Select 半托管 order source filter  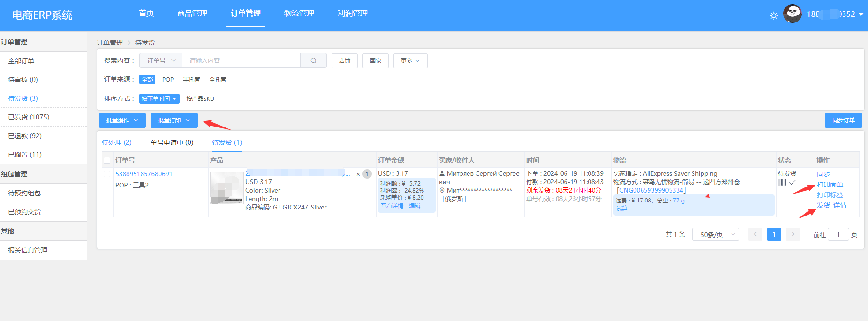point(191,80)
